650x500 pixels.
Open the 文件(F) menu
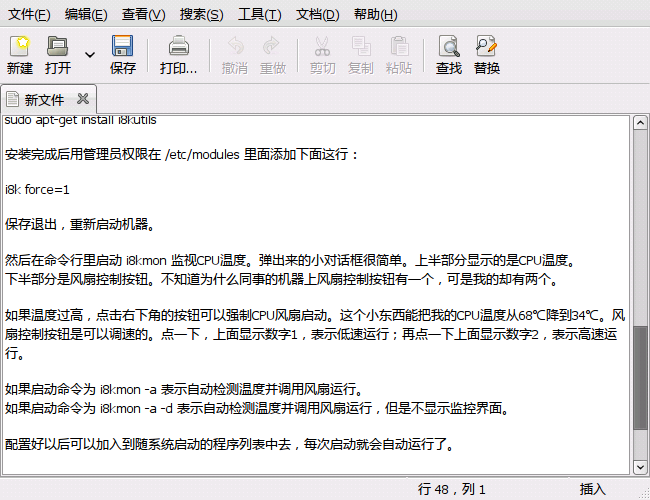coord(29,15)
